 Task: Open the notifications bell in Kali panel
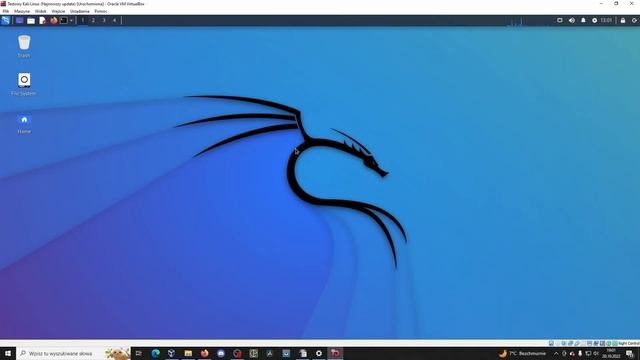[x=583, y=20]
